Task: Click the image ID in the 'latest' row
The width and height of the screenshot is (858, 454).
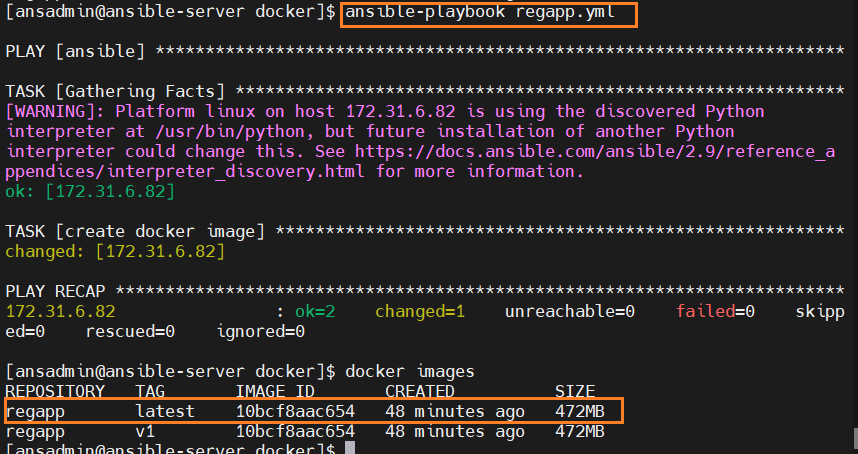Action: click(295, 411)
